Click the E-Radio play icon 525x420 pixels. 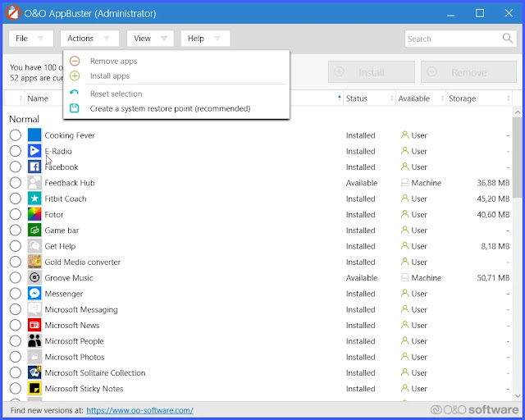[x=34, y=151]
